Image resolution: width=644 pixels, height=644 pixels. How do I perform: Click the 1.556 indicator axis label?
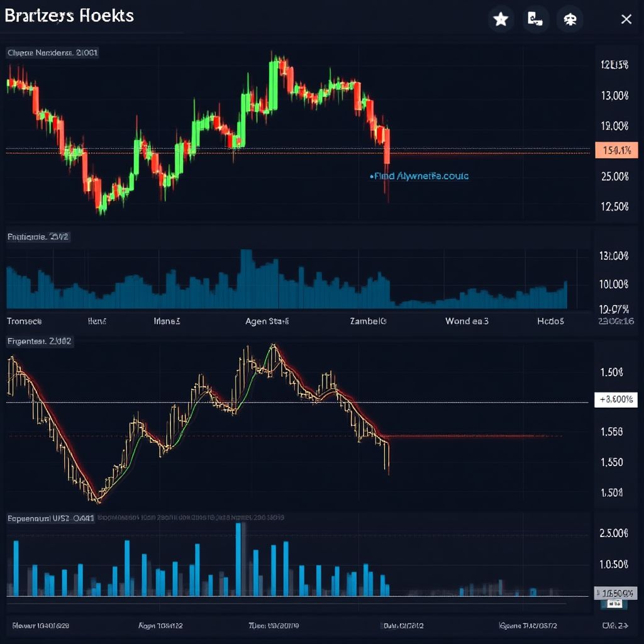[611, 431]
